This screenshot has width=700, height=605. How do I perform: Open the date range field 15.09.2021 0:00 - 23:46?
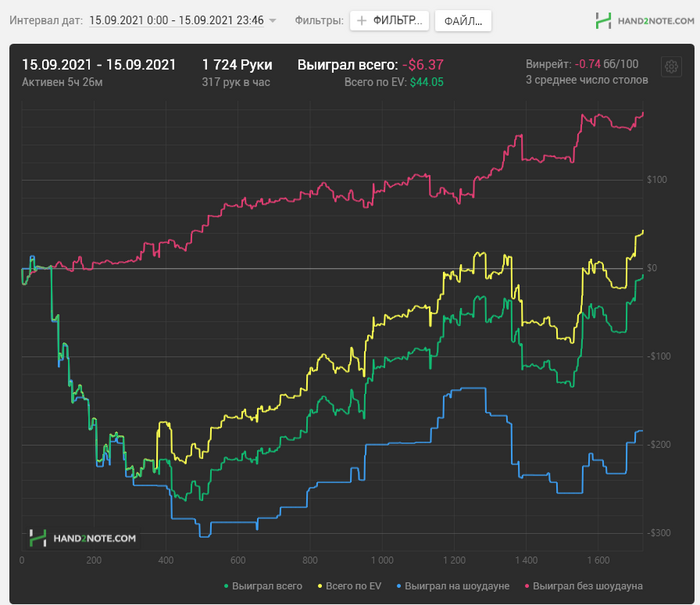click(176, 21)
